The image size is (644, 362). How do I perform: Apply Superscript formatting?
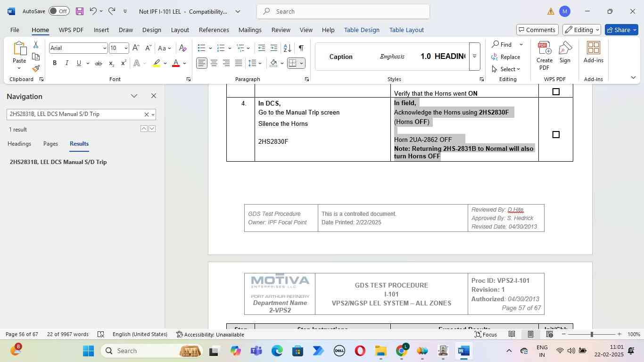point(124,63)
